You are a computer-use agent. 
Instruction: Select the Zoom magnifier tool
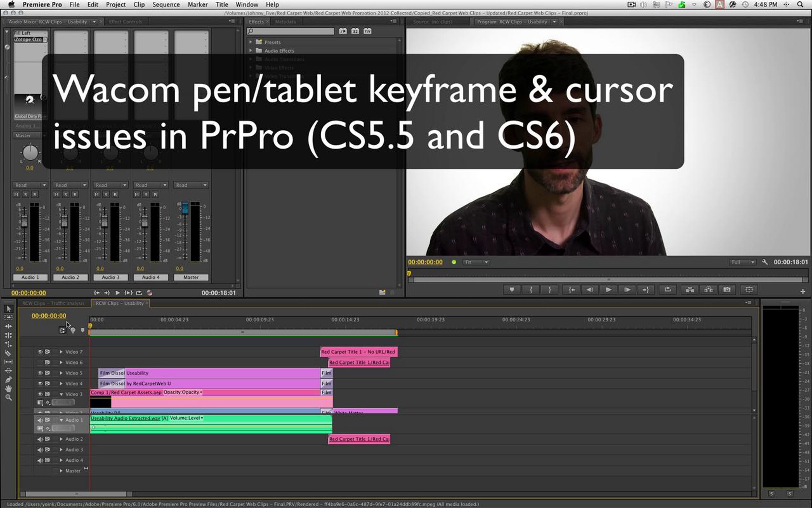9,398
